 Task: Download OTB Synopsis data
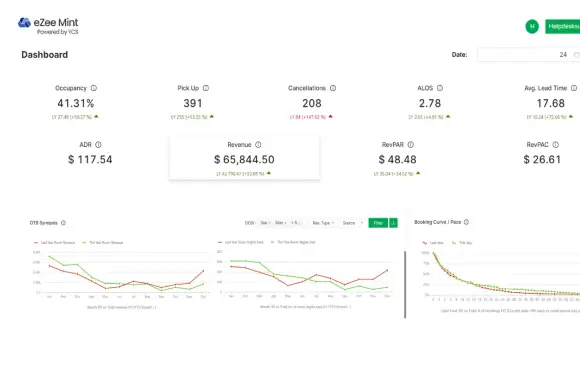(x=393, y=223)
